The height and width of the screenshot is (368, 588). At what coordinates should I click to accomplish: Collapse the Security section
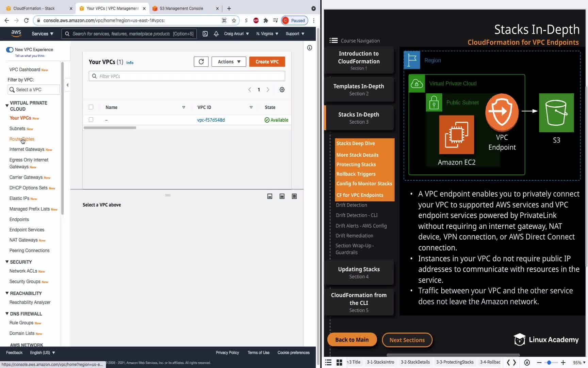pyautogui.click(x=7, y=262)
